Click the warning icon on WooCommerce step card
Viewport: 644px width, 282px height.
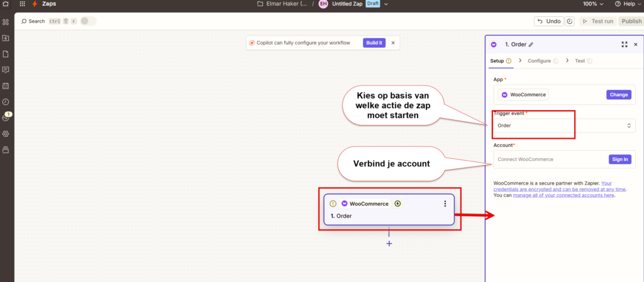333,203
